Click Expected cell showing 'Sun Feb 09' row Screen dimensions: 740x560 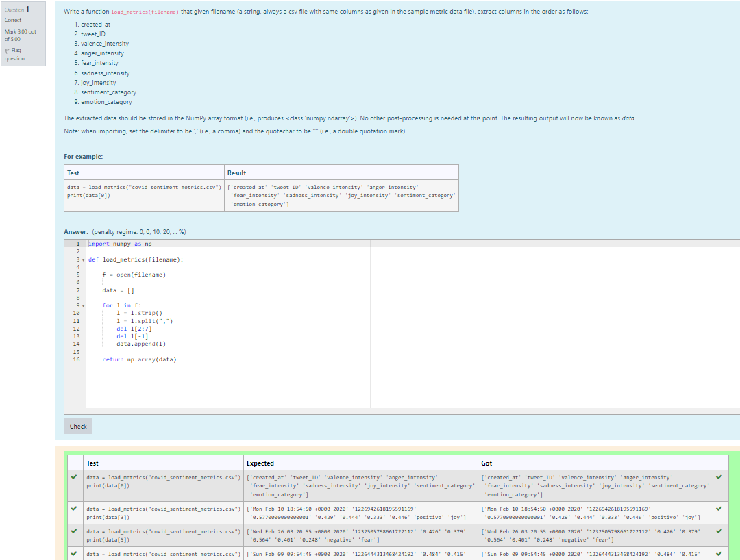[x=360, y=553]
